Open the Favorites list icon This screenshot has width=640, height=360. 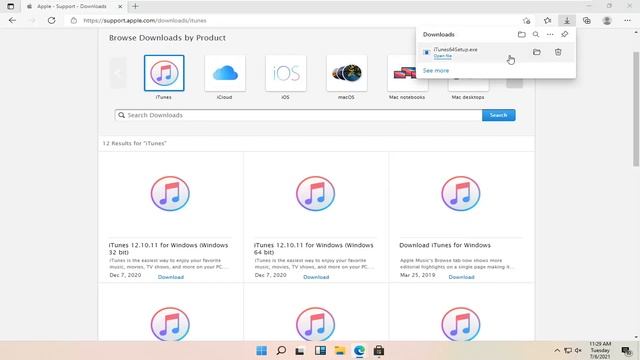coord(547,20)
